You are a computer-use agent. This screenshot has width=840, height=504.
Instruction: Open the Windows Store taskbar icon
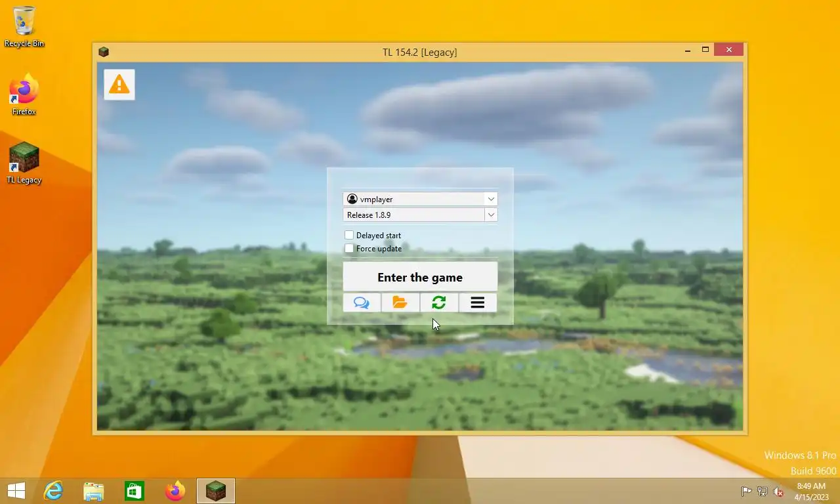coord(135,491)
